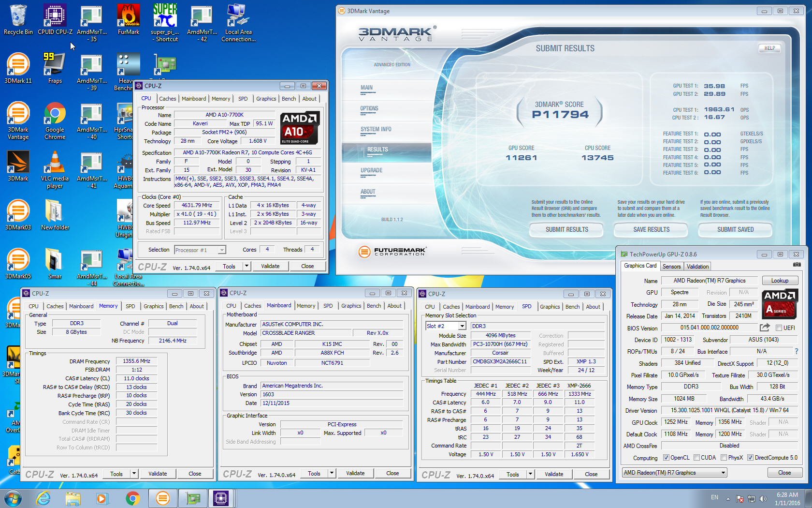This screenshot has height=508, width=812.
Task: Switch to the CPU-Z taskbar button
Action: (221, 498)
